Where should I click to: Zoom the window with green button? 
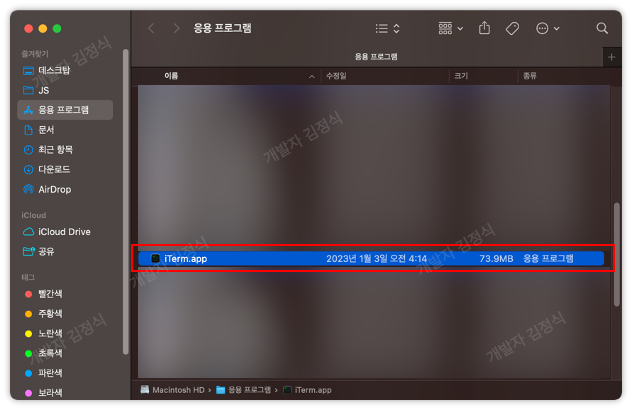click(57, 29)
